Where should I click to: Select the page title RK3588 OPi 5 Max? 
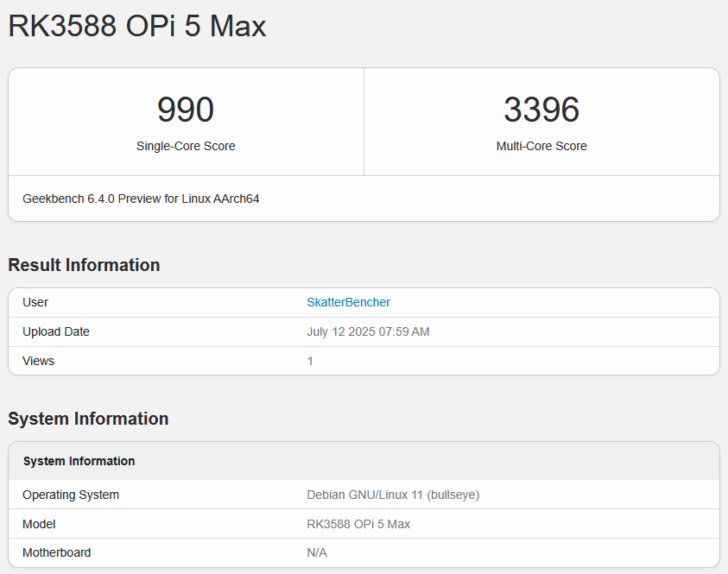(x=137, y=26)
